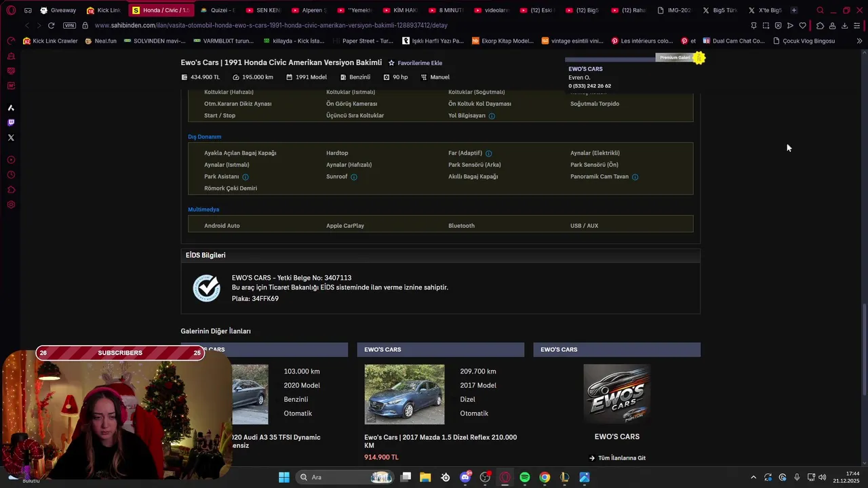Viewport: 868px width, 488px height.
Task: Open File Explorer from the taskbar
Action: pos(425,477)
